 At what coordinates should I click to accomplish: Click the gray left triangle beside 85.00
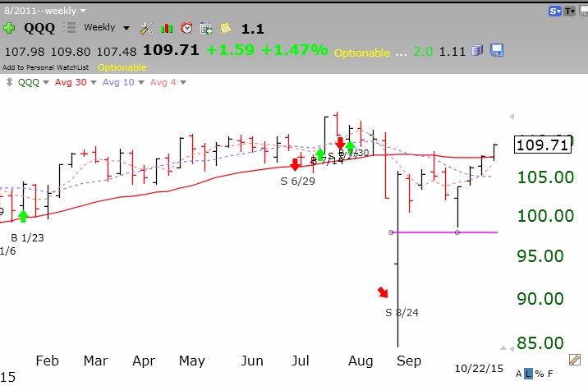pyautogui.click(x=512, y=349)
